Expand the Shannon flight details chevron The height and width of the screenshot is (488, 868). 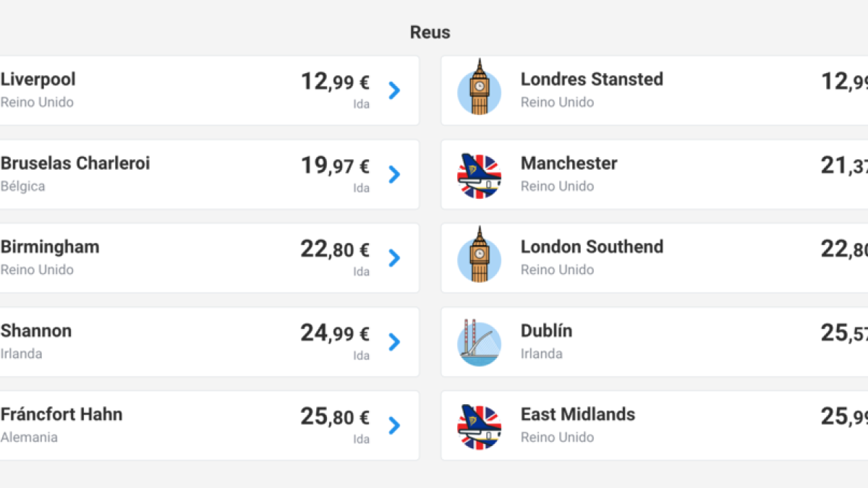pyautogui.click(x=393, y=342)
